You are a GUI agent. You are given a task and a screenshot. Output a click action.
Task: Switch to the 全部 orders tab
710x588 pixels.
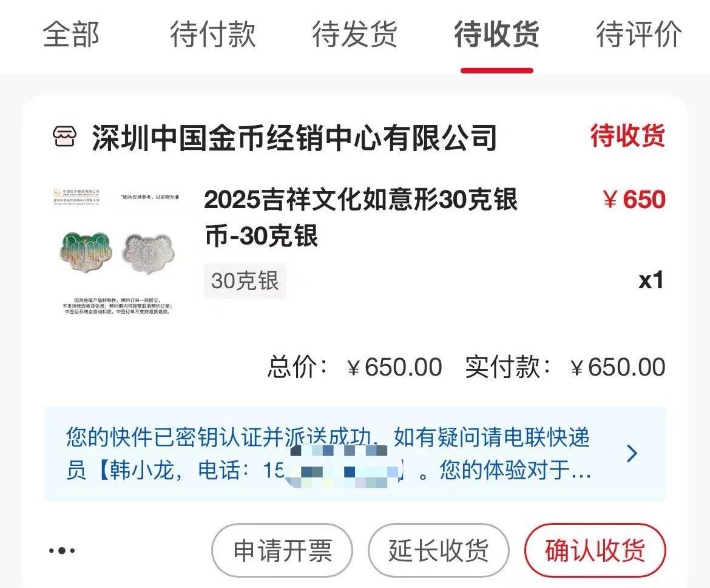[71, 34]
